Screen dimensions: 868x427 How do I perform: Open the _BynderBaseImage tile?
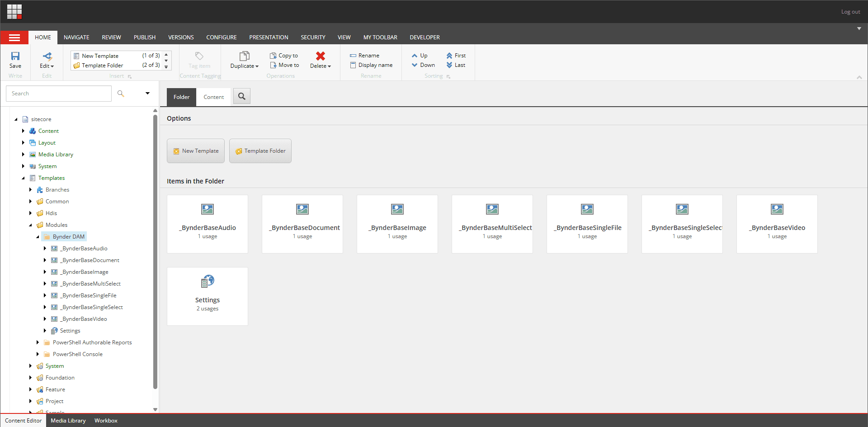(x=397, y=224)
